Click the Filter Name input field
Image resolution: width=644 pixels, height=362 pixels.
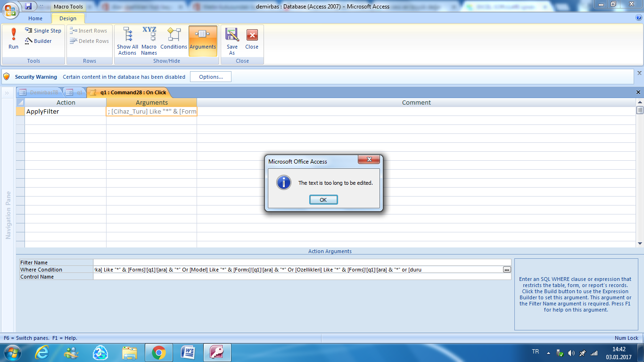[302, 263]
